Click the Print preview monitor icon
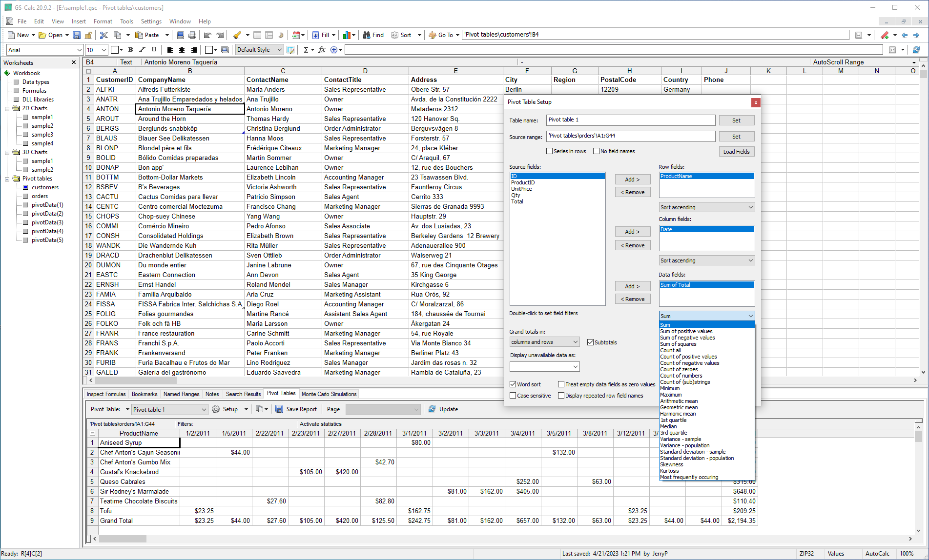The width and height of the screenshot is (929, 560). point(181,35)
